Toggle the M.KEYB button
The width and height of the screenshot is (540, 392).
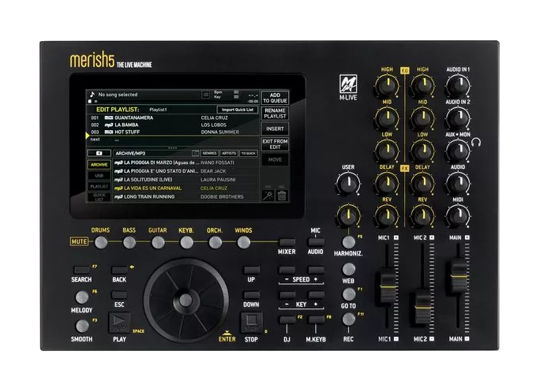tap(316, 319)
